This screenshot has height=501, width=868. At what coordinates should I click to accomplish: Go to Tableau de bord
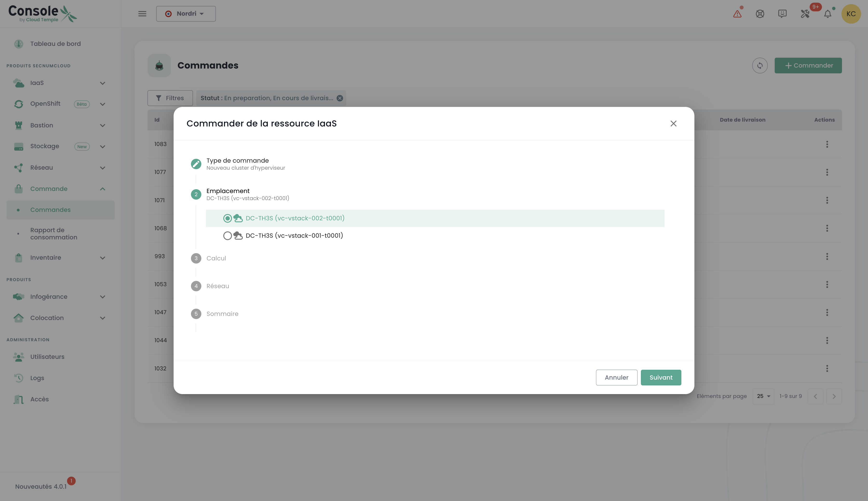point(55,44)
